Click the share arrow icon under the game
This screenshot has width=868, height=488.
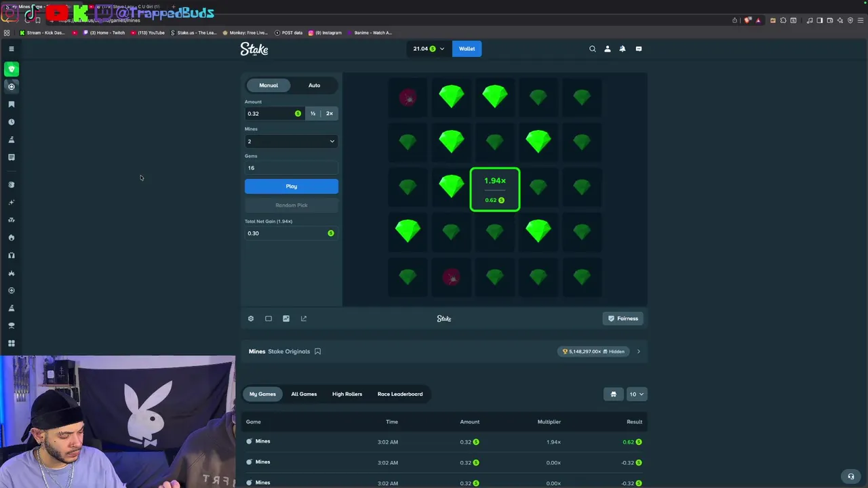304,319
